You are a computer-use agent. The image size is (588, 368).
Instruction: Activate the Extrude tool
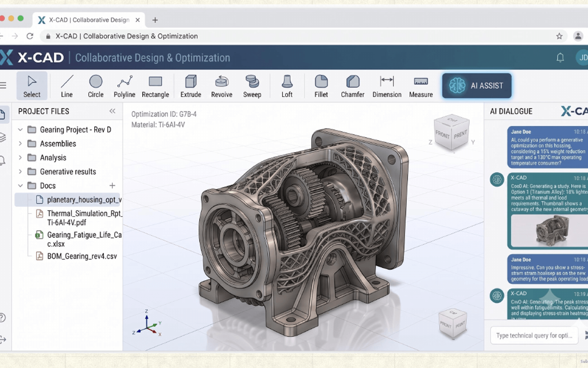191,86
